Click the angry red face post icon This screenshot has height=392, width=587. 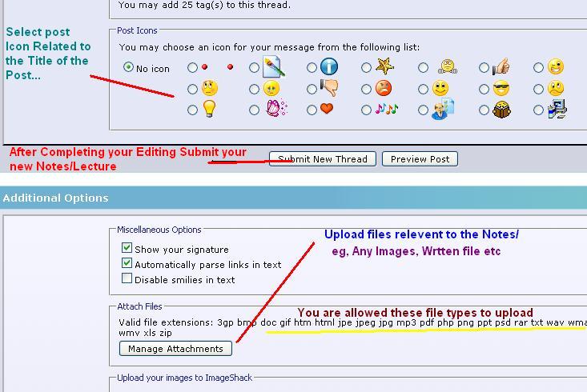(x=384, y=88)
